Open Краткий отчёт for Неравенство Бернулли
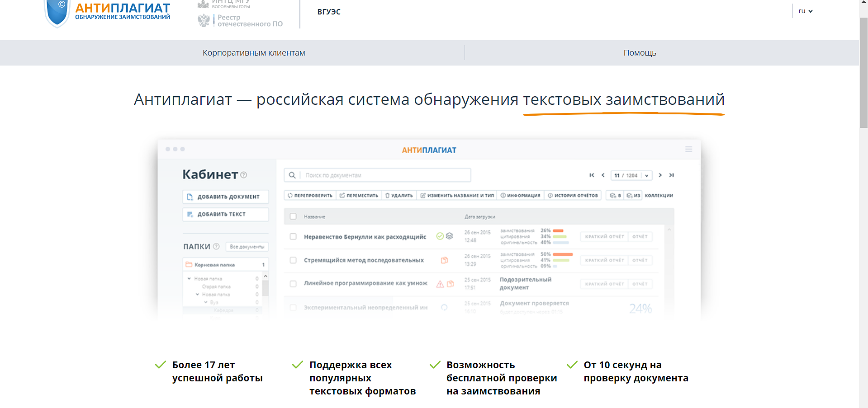Viewport: 868px width, 408px height. click(x=604, y=236)
